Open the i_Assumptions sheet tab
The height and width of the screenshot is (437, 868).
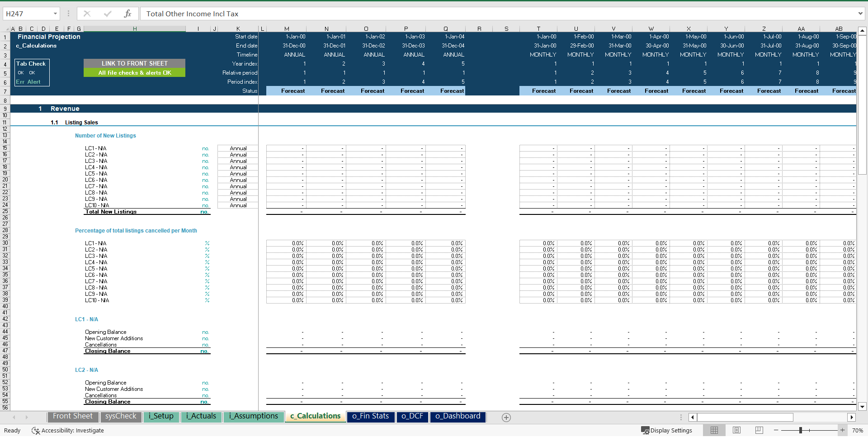253,416
